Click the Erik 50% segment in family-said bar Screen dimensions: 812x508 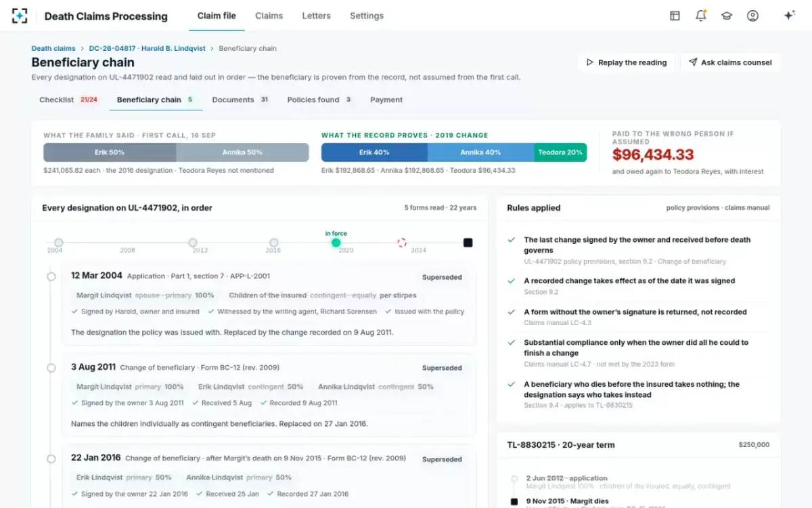point(110,152)
